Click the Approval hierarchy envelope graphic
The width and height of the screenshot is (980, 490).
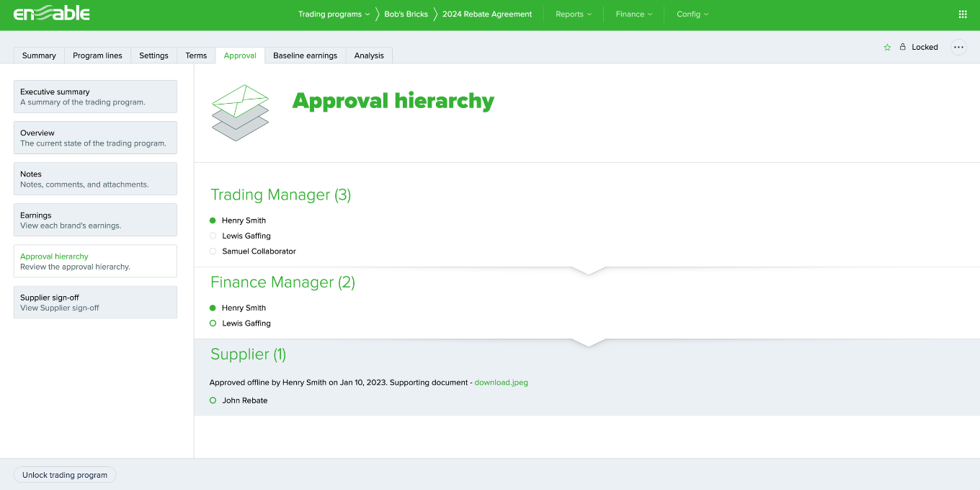(240, 112)
